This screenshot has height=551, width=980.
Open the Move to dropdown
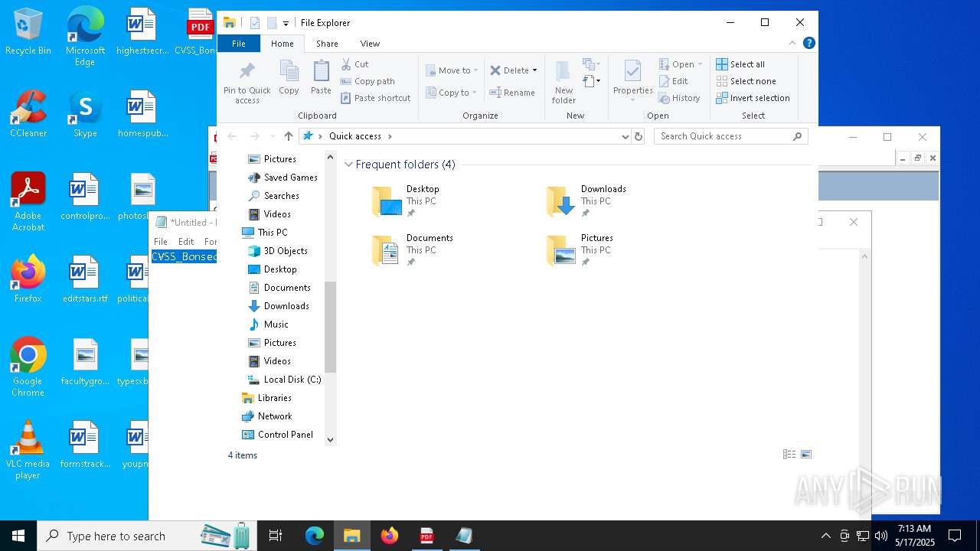click(x=452, y=70)
